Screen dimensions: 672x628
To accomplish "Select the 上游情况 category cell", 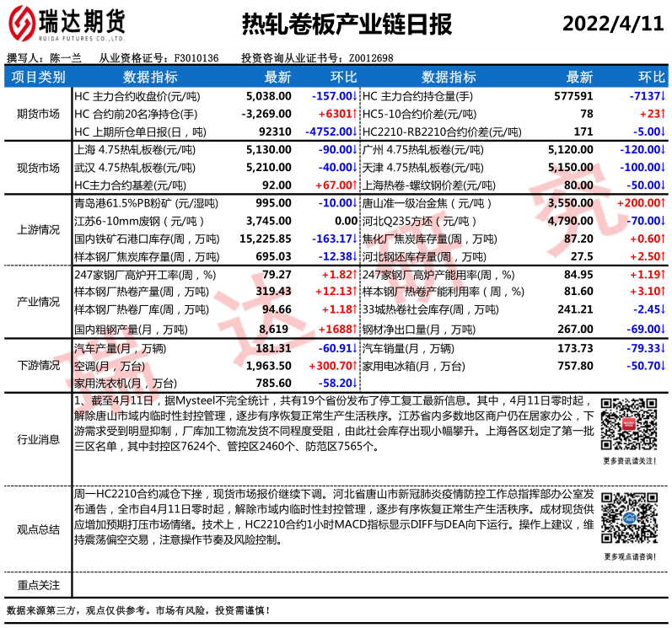I will 38,229.
